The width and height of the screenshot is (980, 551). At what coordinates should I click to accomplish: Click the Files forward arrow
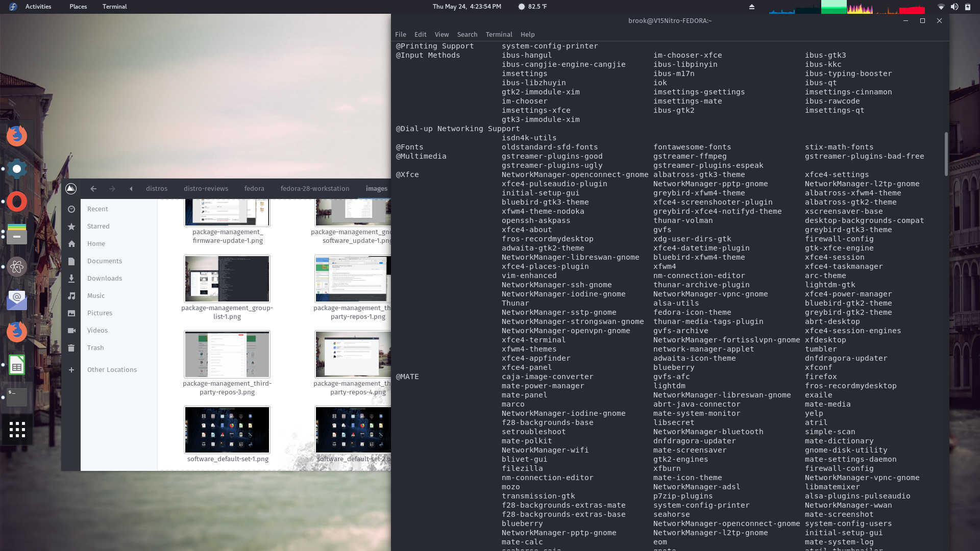(112, 189)
